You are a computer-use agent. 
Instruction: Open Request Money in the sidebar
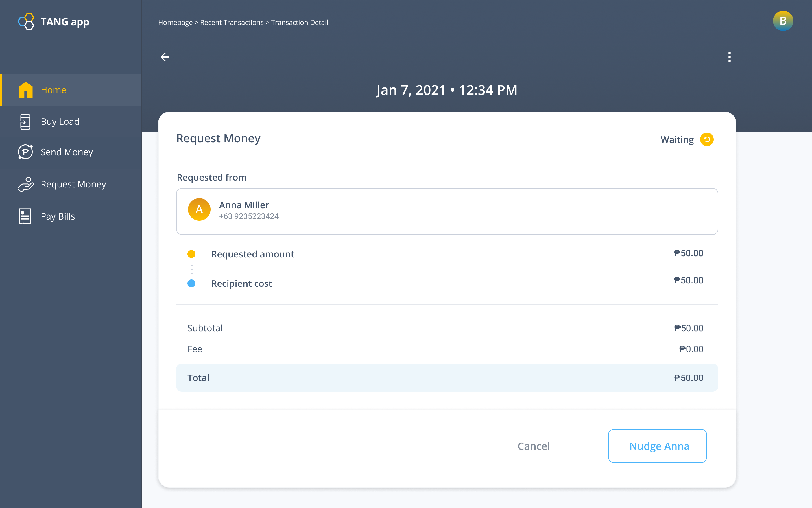tap(71, 184)
